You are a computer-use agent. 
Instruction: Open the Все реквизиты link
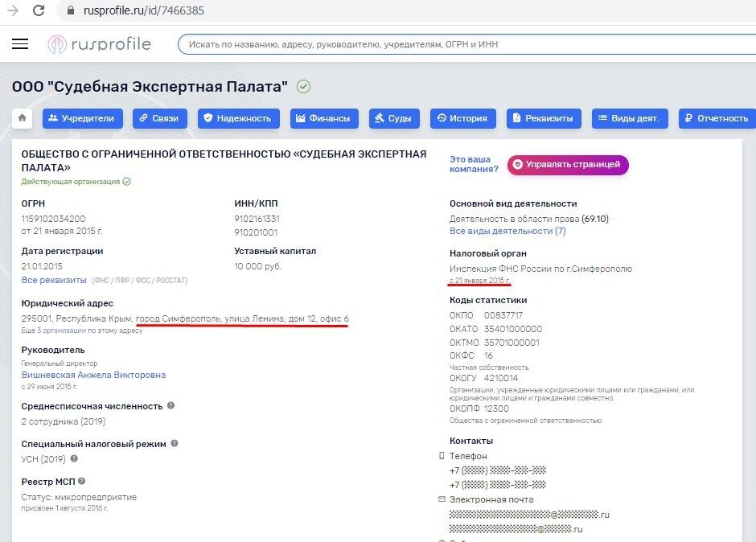tap(53, 280)
